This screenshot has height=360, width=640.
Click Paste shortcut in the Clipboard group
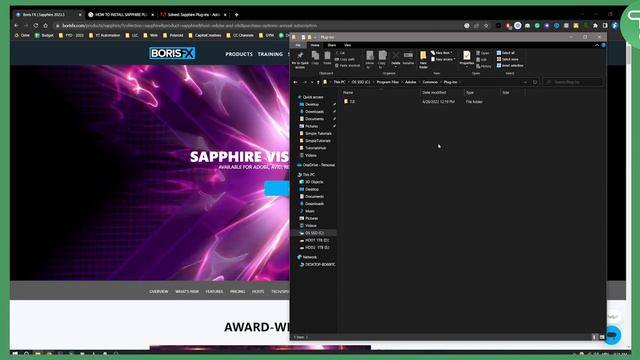[x=347, y=65]
